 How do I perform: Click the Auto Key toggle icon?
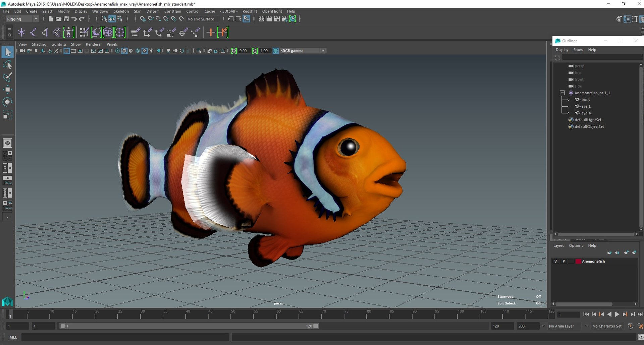click(x=631, y=326)
